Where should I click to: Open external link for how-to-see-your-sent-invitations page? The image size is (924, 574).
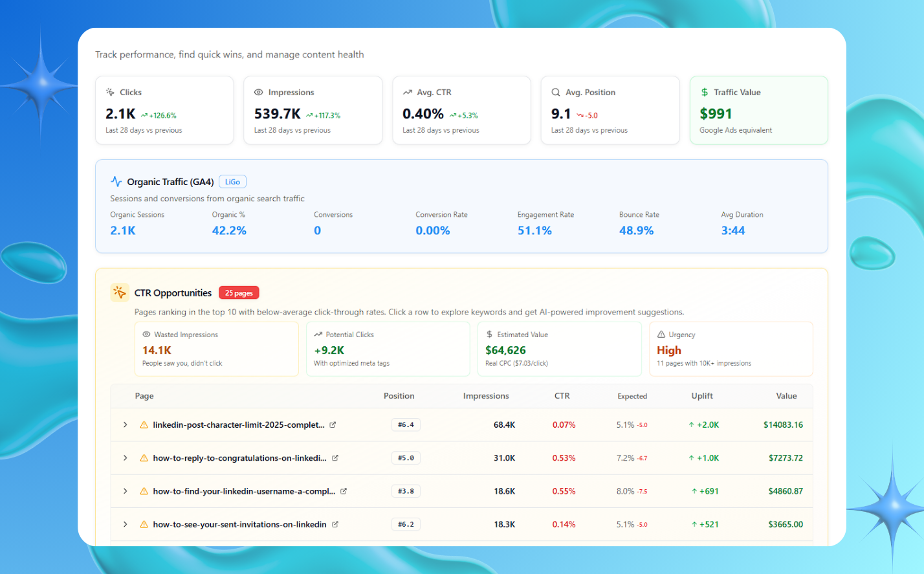(335, 525)
